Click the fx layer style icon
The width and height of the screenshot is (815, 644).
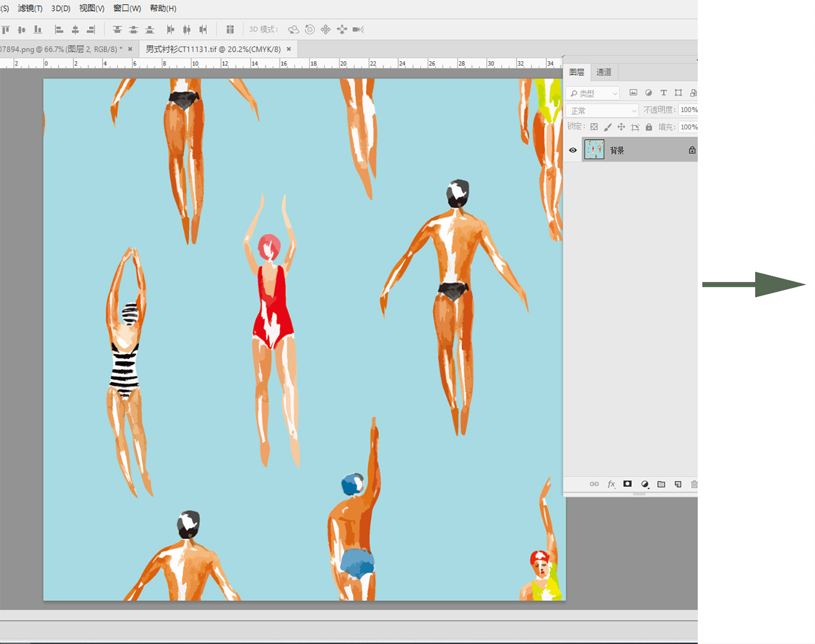pos(611,484)
